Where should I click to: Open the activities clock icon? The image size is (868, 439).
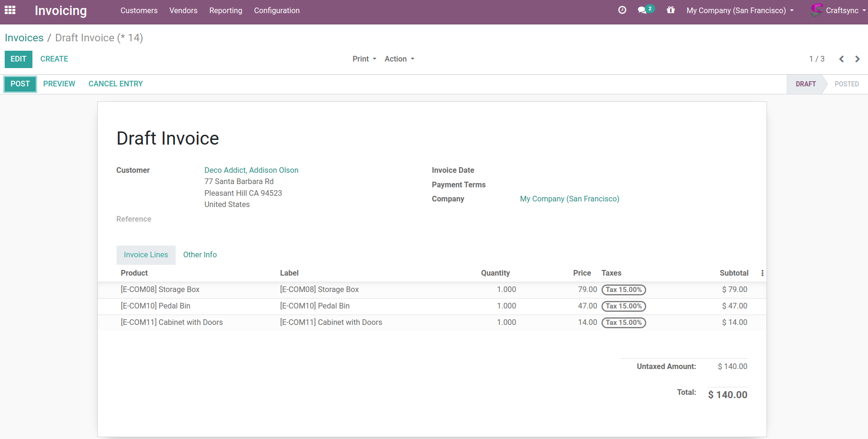point(622,10)
